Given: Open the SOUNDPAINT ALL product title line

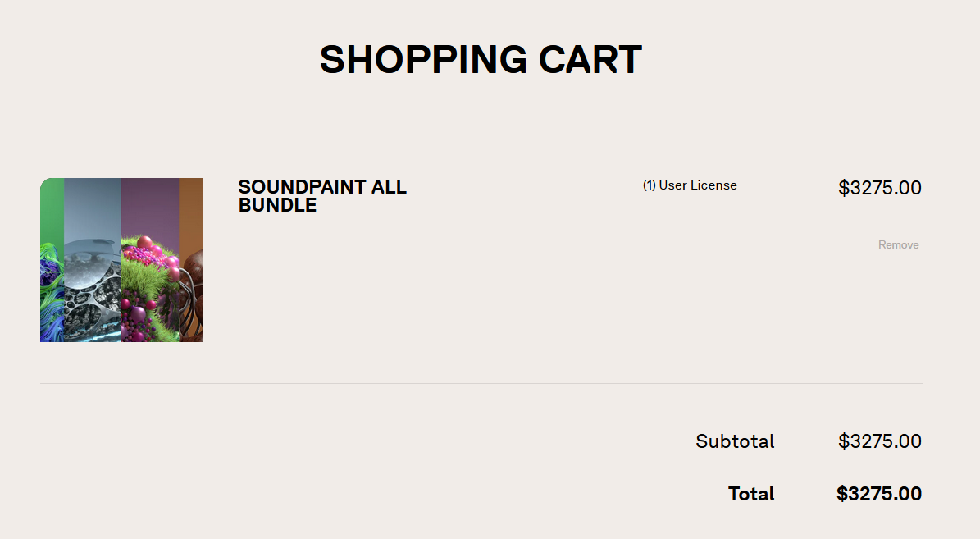Looking at the screenshot, I should (322, 187).
